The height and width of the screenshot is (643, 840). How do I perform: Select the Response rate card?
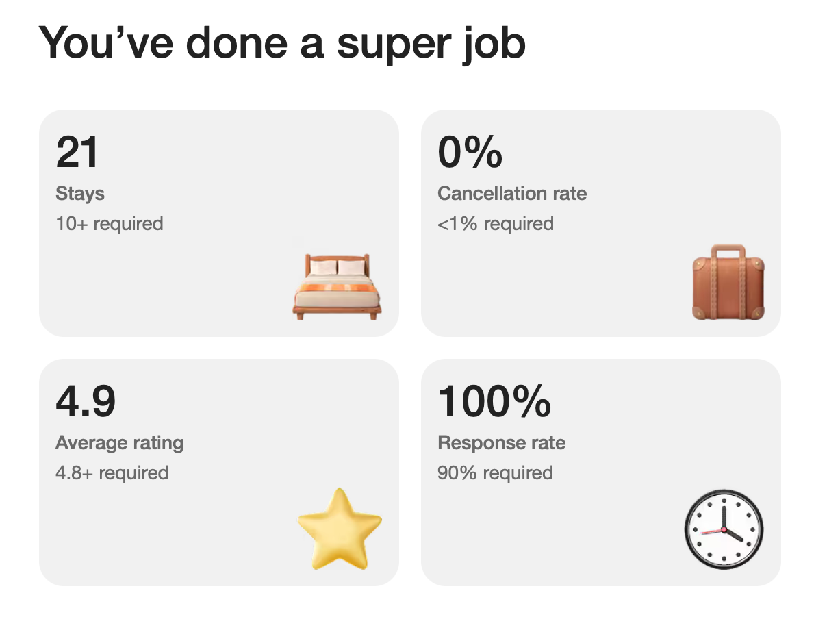click(602, 472)
